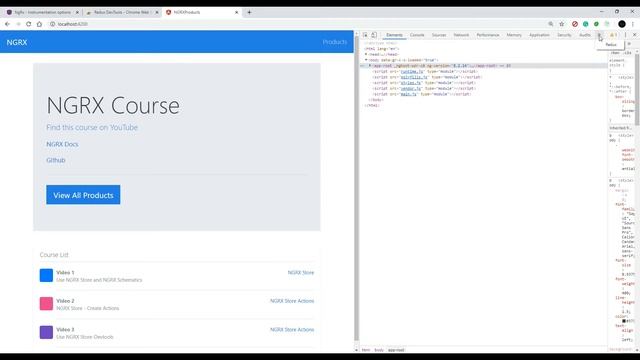
Task: Switch to the ngrx Instrumentation options browser tab
Action: pyautogui.click(x=42, y=12)
